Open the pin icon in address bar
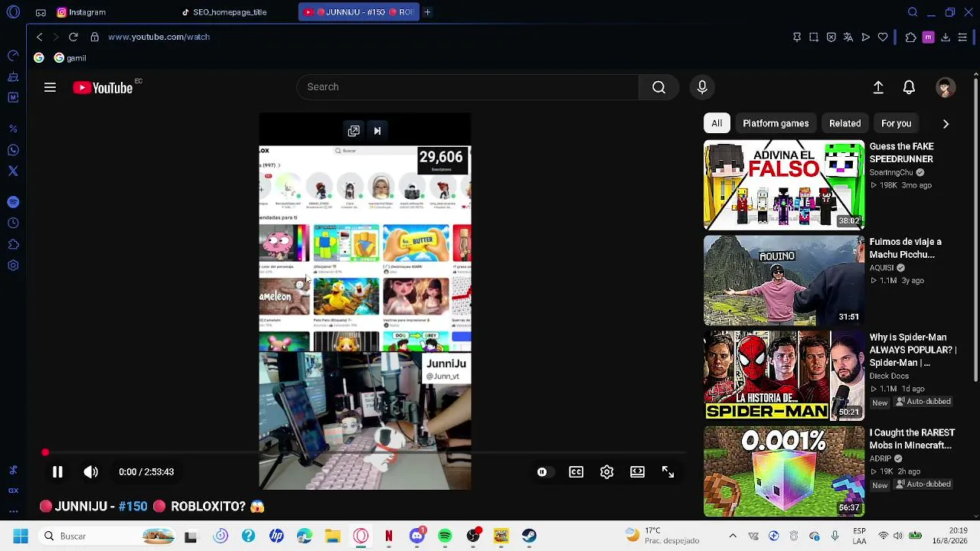 [796, 37]
